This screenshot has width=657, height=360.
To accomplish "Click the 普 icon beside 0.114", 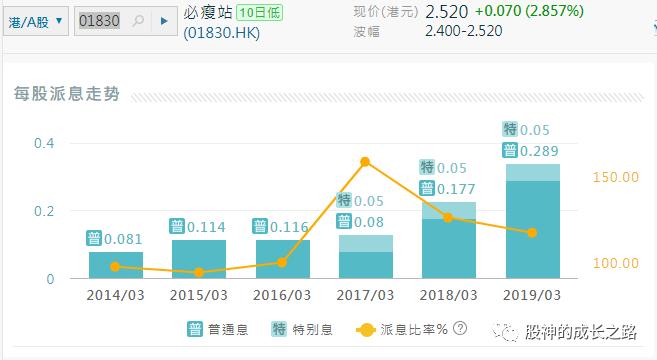I will tap(177, 226).
